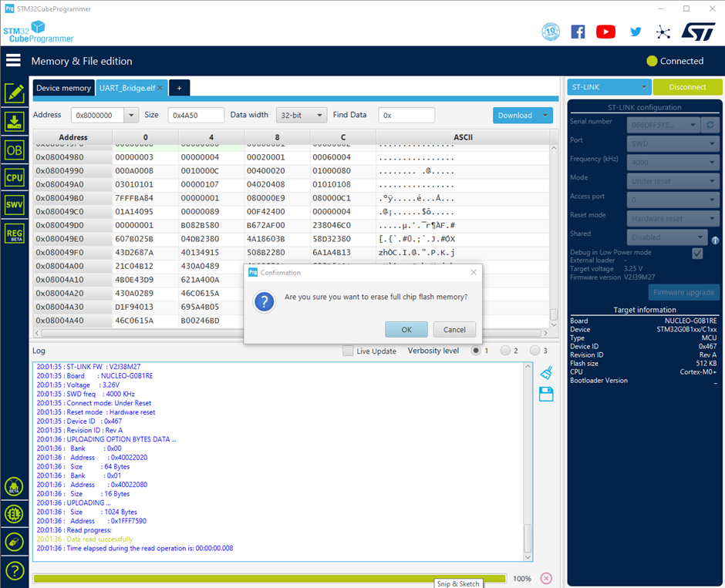Add a new tab with plus

point(180,88)
